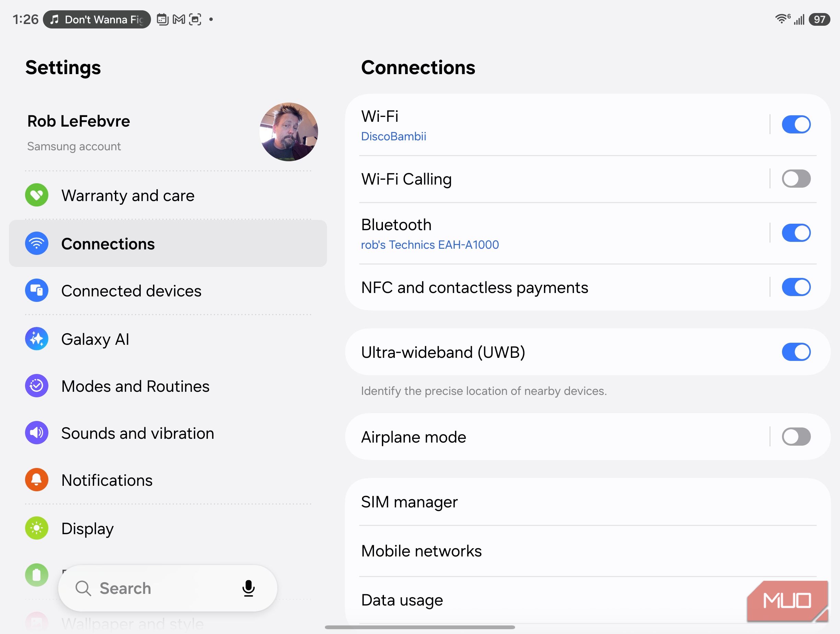Open Sounds and vibration settings

(x=168, y=433)
